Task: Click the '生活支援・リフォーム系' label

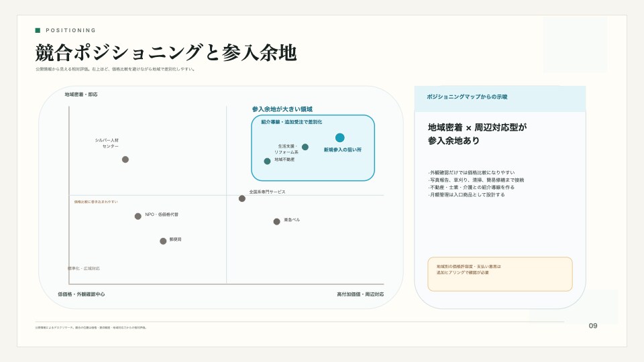Action: point(286,149)
